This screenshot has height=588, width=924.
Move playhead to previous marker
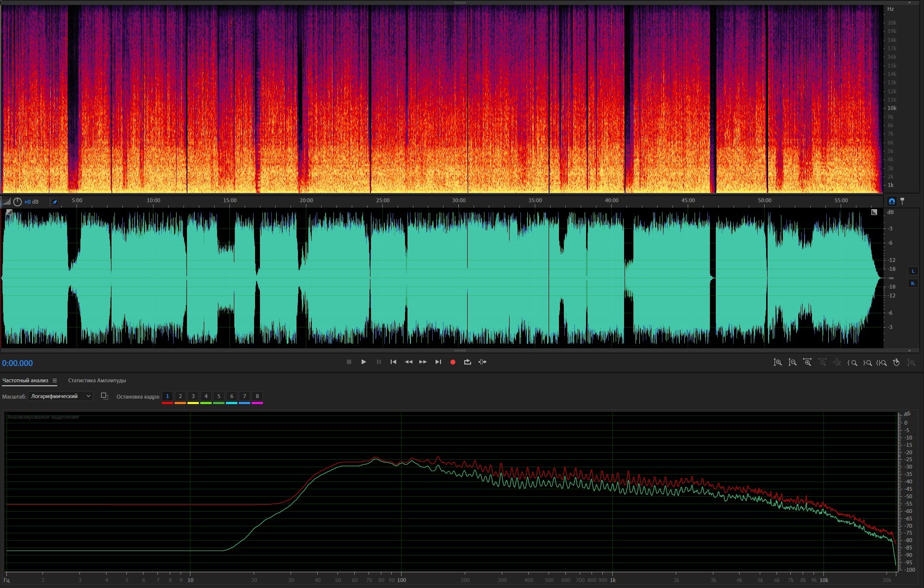[x=393, y=362]
